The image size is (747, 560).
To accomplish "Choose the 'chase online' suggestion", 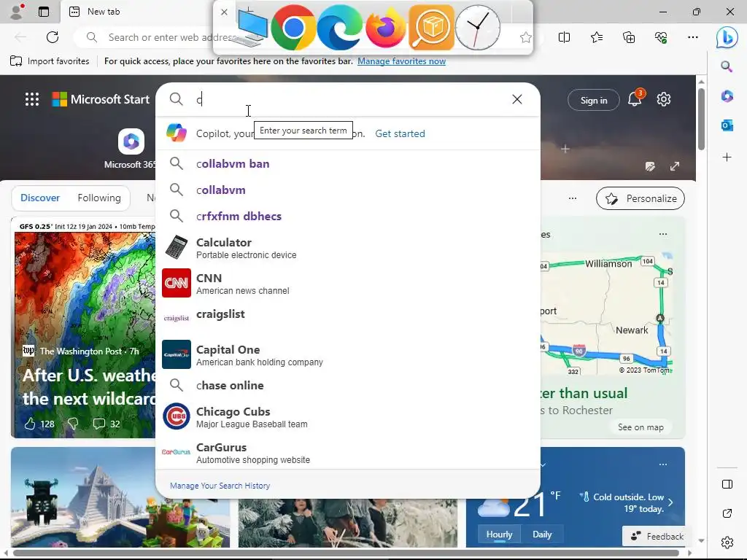I will click(348, 385).
